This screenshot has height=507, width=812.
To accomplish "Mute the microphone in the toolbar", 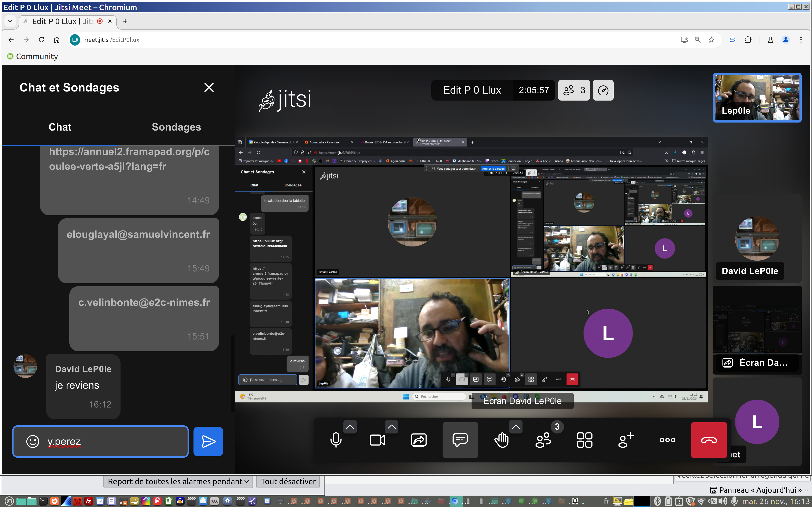I will (x=336, y=440).
